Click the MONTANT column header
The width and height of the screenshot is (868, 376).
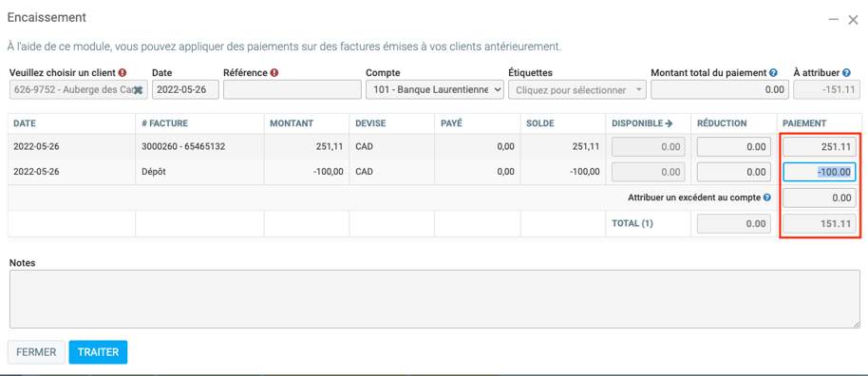coord(292,123)
